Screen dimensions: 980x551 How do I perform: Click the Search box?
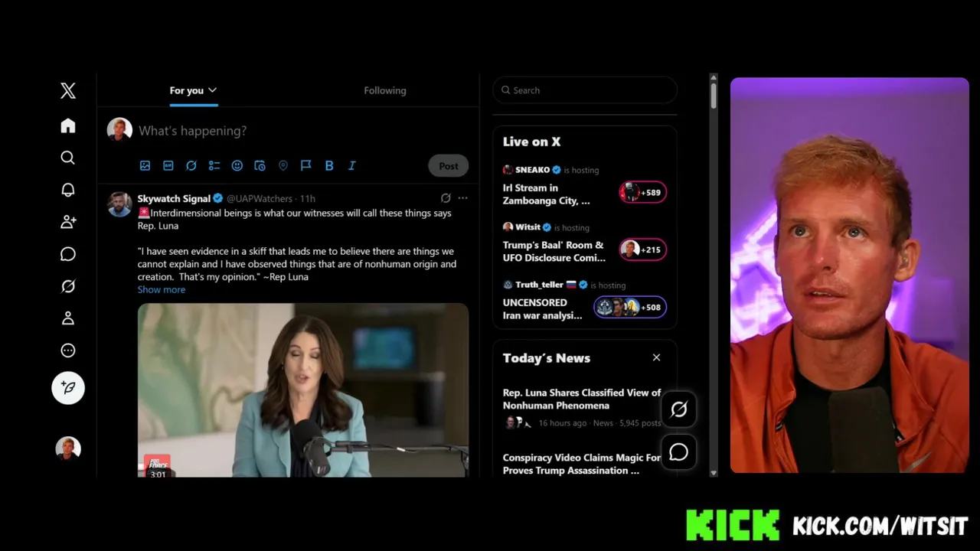[585, 90]
